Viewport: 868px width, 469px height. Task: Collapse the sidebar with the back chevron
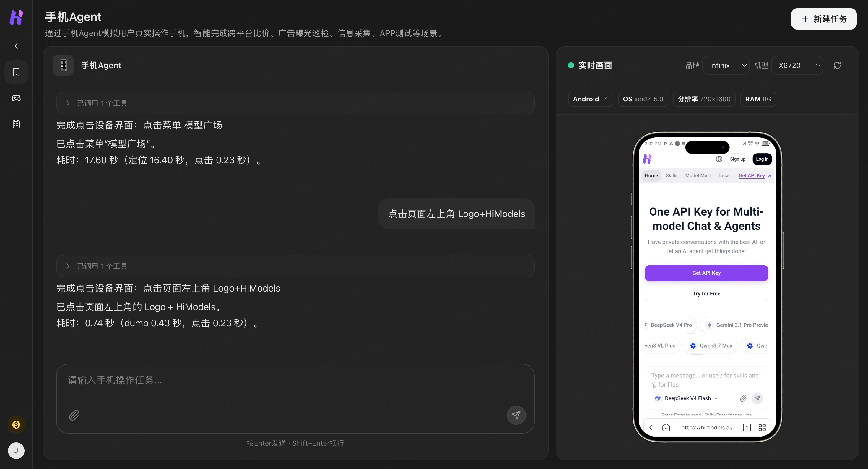tap(16, 46)
